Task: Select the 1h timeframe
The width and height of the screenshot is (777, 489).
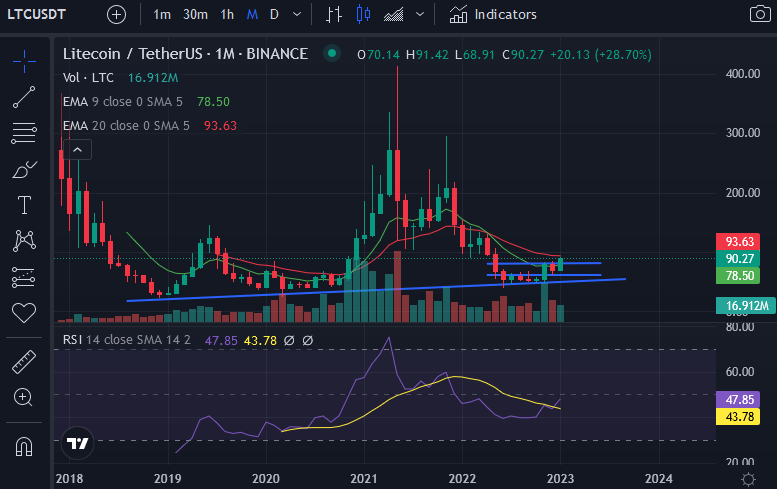Action: coord(227,15)
